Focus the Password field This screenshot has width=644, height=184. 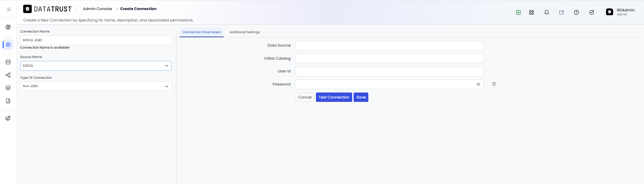pos(389,84)
